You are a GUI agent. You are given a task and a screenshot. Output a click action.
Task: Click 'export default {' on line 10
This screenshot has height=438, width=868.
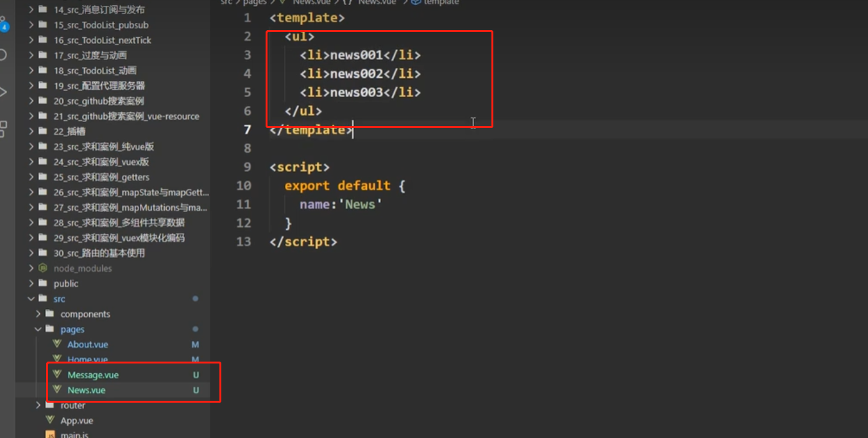tap(345, 186)
